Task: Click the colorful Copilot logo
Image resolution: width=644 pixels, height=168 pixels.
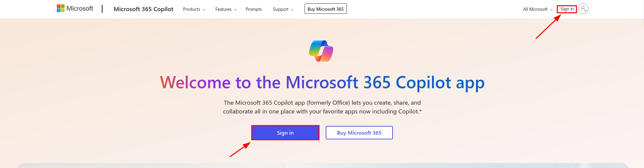Action: [x=321, y=51]
